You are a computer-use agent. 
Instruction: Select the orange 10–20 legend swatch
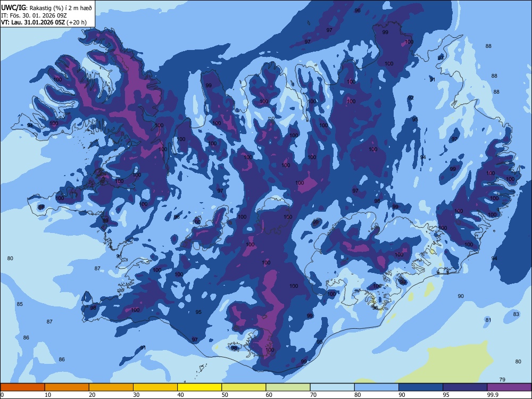[x=67, y=387]
